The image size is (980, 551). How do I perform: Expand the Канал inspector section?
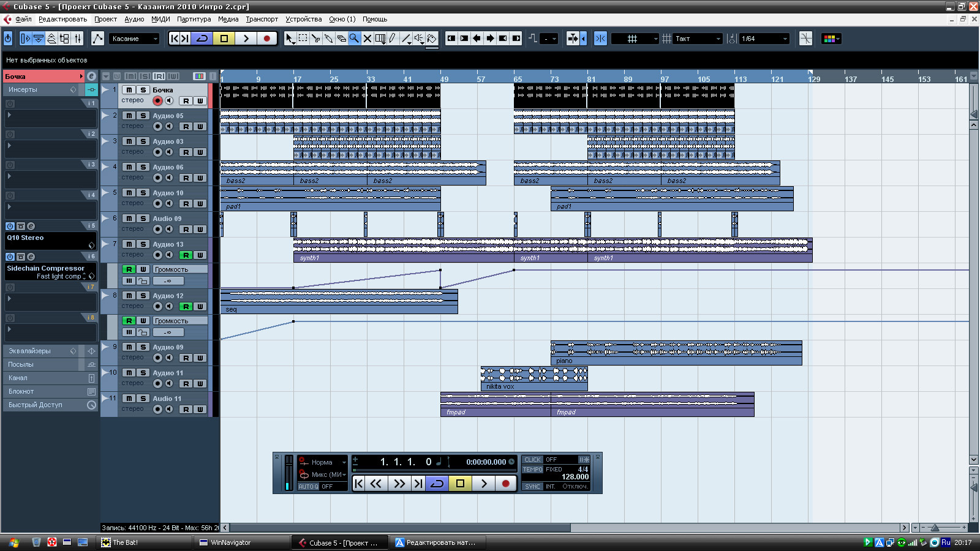click(50, 378)
